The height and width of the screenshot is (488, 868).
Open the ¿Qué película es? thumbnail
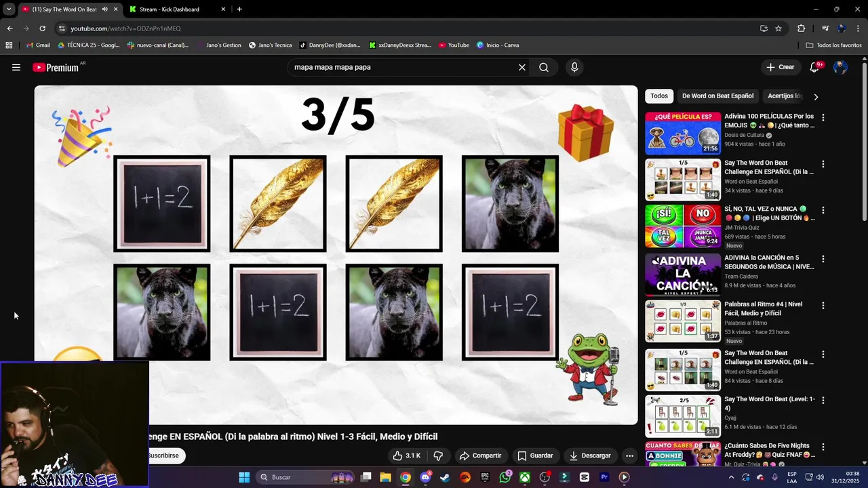point(683,134)
